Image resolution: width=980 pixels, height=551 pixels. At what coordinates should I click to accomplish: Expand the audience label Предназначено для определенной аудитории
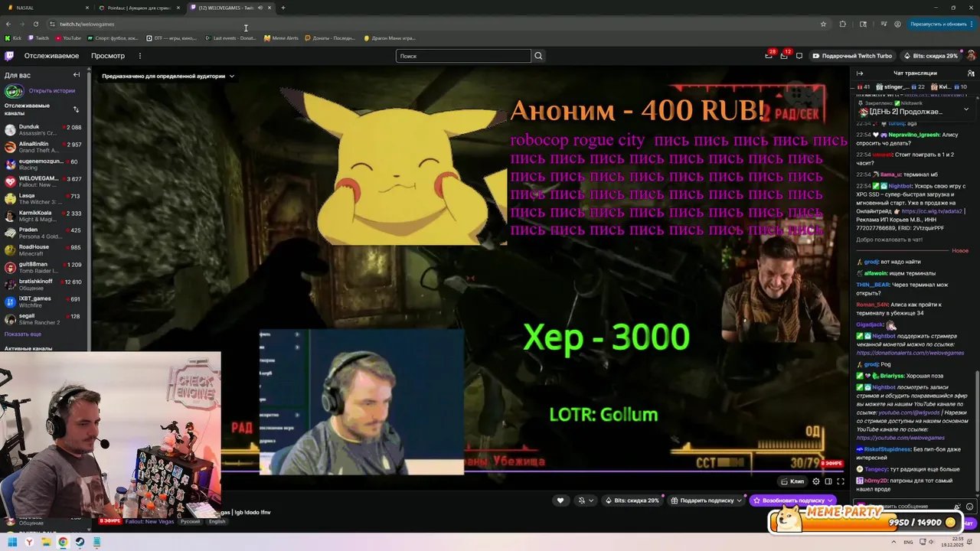coord(168,76)
